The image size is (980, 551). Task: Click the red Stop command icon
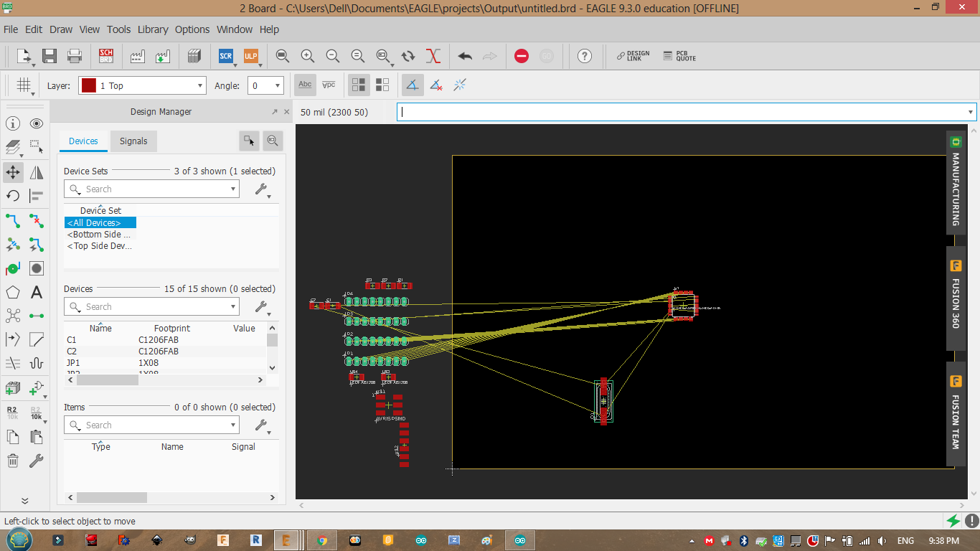(522, 56)
